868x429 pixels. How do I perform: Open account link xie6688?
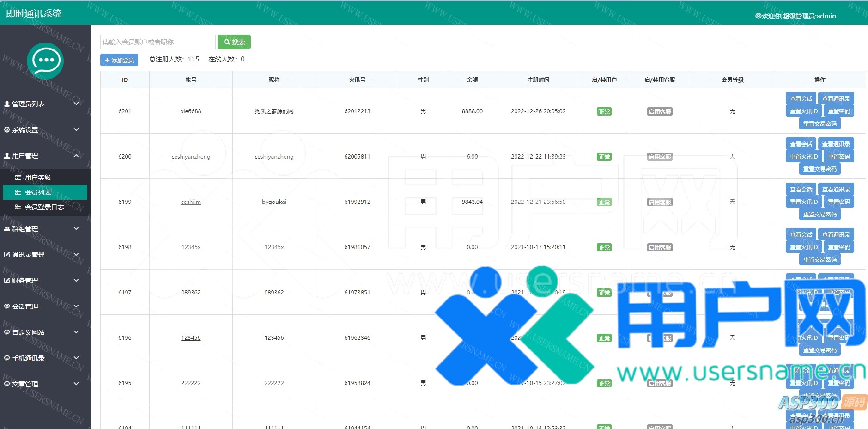click(191, 111)
